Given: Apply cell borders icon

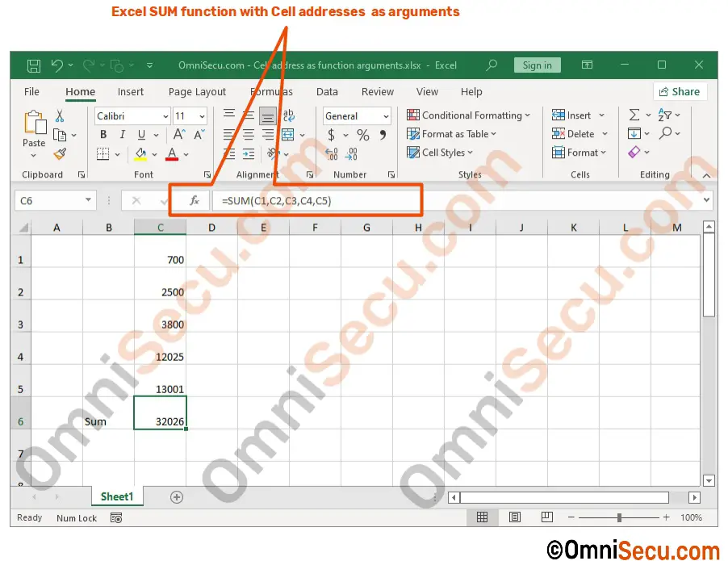Looking at the screenshot, I should pyautogui.click(x=103, y=153).
